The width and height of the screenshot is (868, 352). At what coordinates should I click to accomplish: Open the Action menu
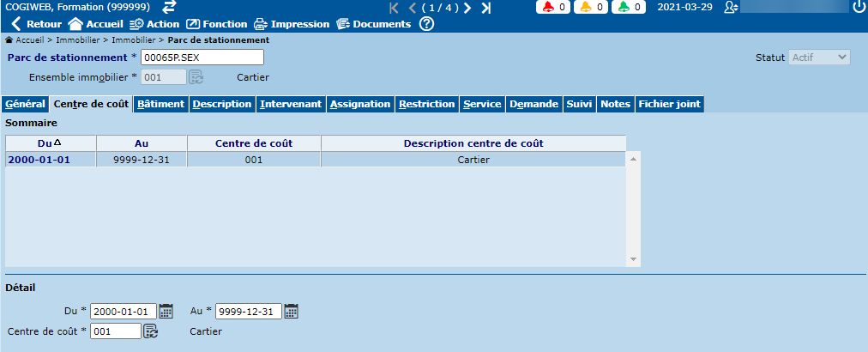(x=154, y=24)
